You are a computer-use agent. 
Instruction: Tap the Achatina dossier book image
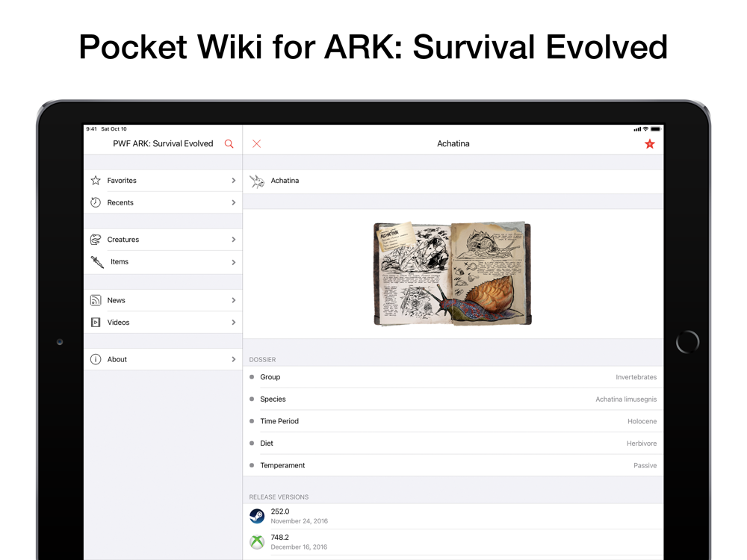[x=453, y=274]
